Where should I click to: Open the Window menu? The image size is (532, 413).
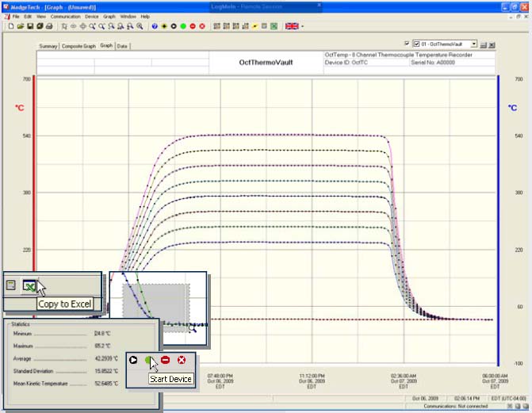(x=128, y=17)
